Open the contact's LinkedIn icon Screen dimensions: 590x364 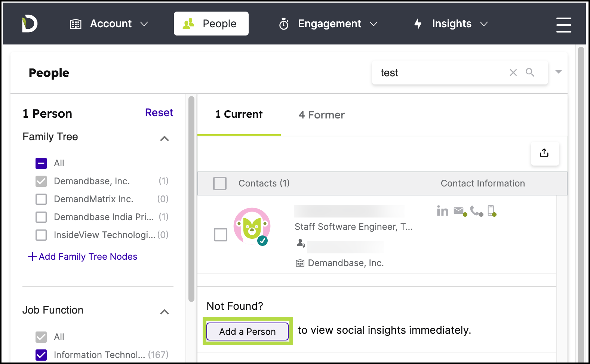click(x=443, y=211)
